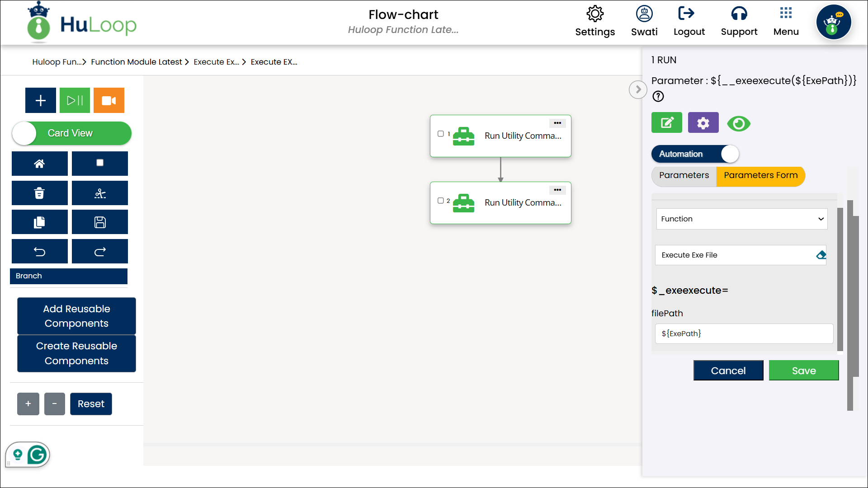The height and width of the screenshot is (488, 868).
Task: Click the eraser icon in Execute Exe File field
Action: click(x=821, y=255)
